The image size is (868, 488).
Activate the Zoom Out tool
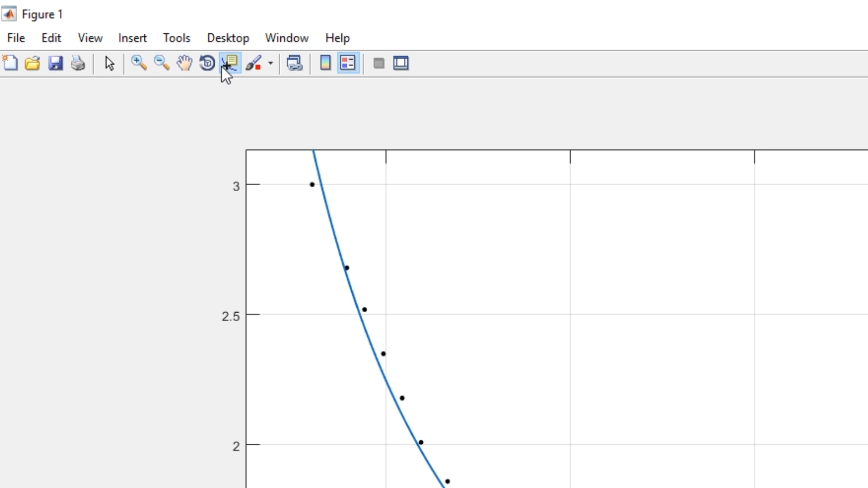pyautogui.click(x=162, y=63)
